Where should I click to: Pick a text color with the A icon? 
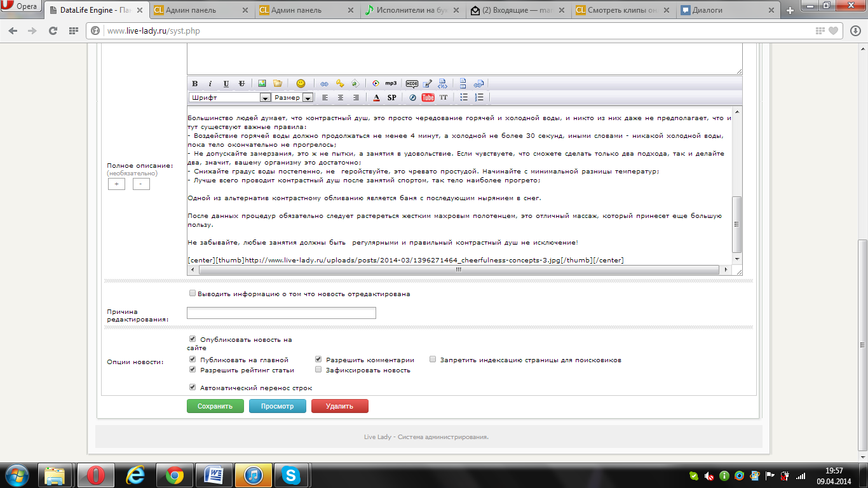pos(376,98)
